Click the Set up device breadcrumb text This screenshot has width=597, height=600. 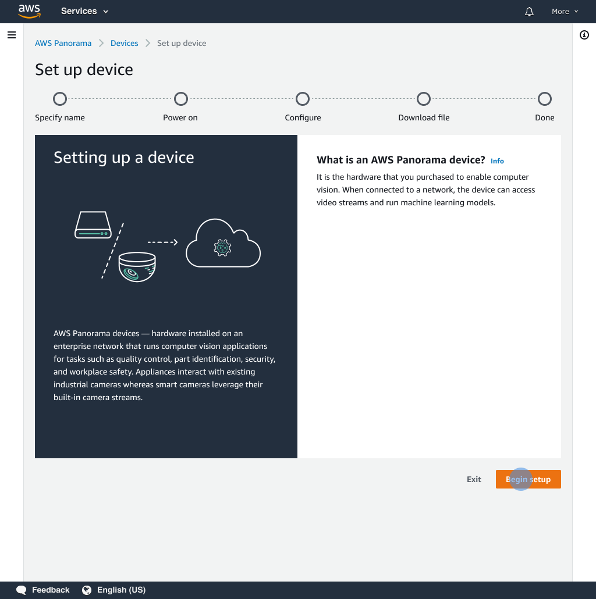tap(181, 43)
